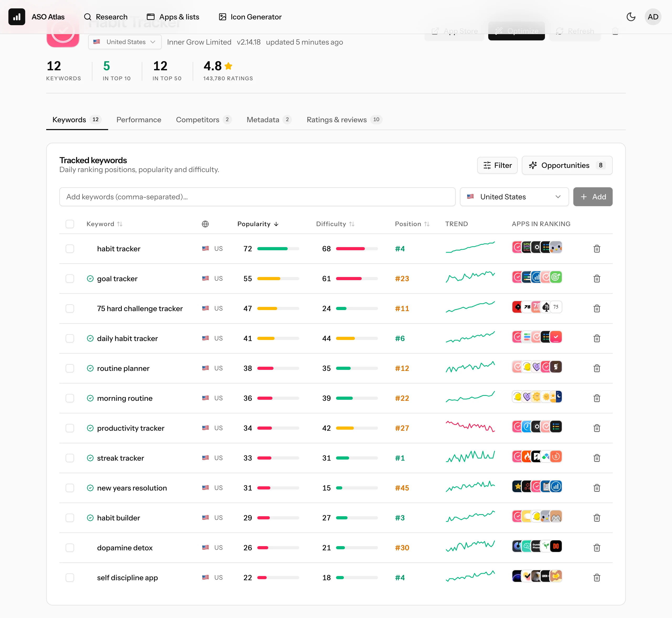Toggle dark mode moon icon
672x618 pixels.
(x=631, y=17)
